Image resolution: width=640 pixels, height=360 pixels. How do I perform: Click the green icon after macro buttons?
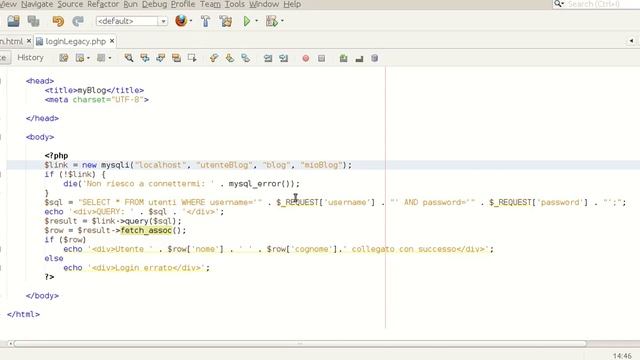pos(343,58)
